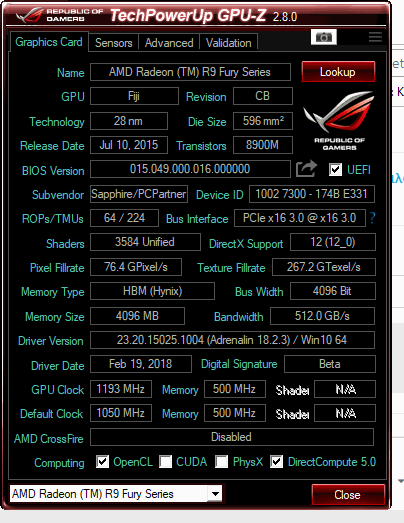Open the hamburger menu icon
The image size is (404, 523).
375,37
